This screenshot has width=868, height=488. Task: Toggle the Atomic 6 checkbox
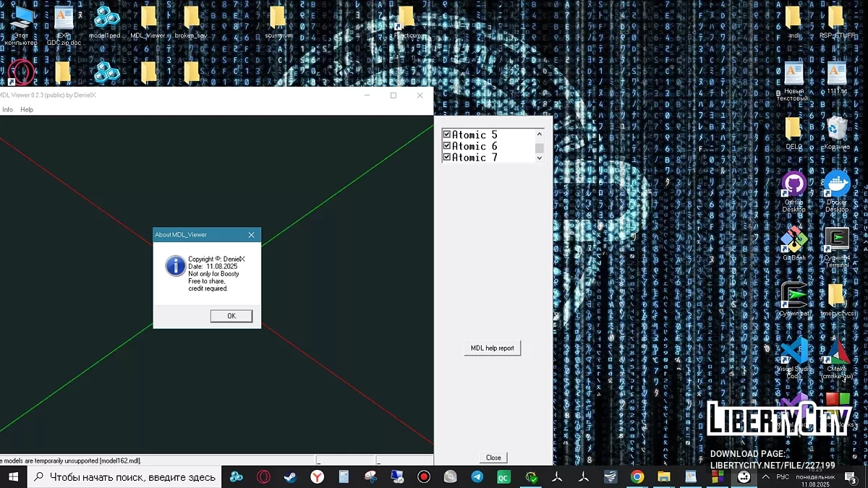tap(447, 146)
